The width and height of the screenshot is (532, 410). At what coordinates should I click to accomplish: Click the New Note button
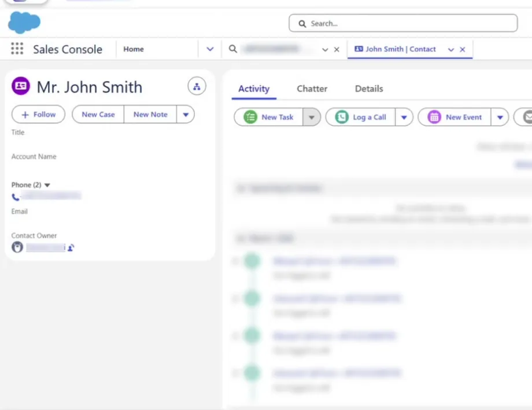pyautogui.click(x=150, y=114)
